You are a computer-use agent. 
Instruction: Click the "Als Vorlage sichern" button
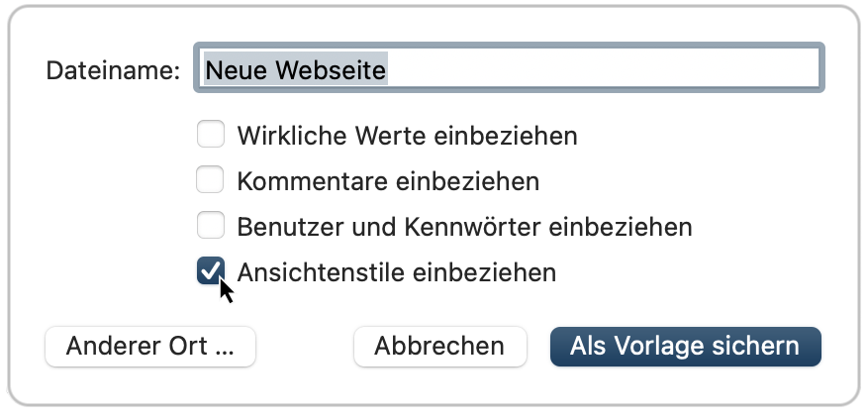click(685, 347)
